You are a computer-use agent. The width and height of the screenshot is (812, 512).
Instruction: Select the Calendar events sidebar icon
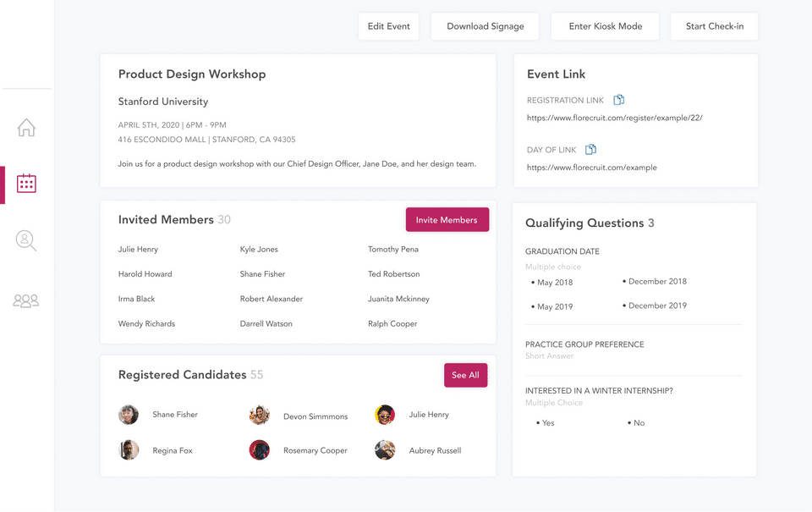(x=26, y=184)
